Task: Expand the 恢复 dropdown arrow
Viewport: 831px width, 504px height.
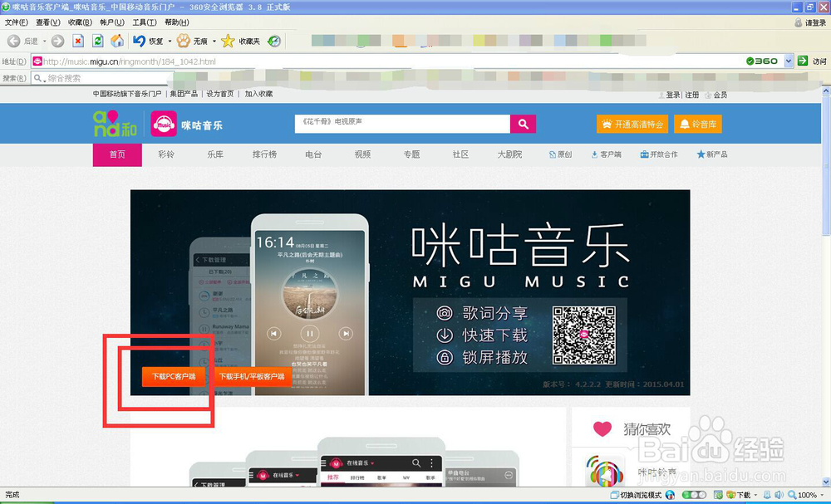Action: pyautogui.click(x=170, y=41)
